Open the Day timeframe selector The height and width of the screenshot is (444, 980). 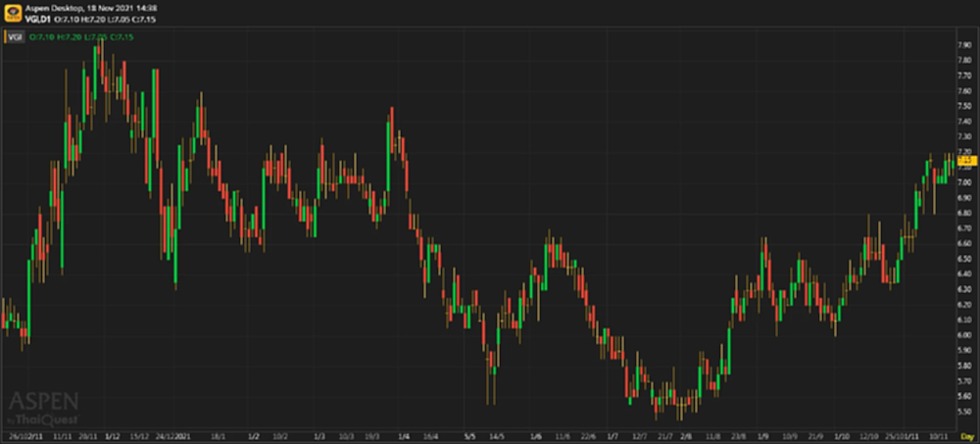click(966, 435)
